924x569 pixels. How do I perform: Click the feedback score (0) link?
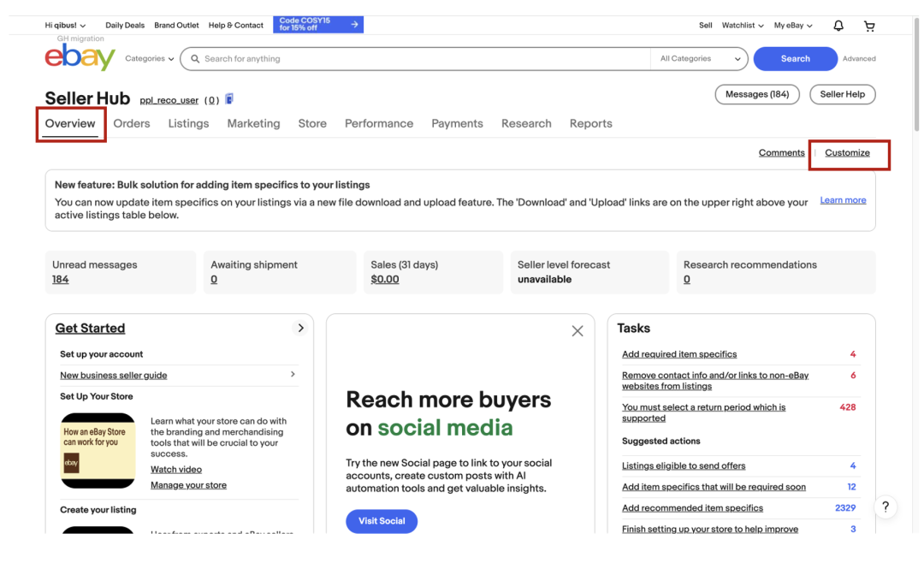pyautogui.click(x=211, y=100)
